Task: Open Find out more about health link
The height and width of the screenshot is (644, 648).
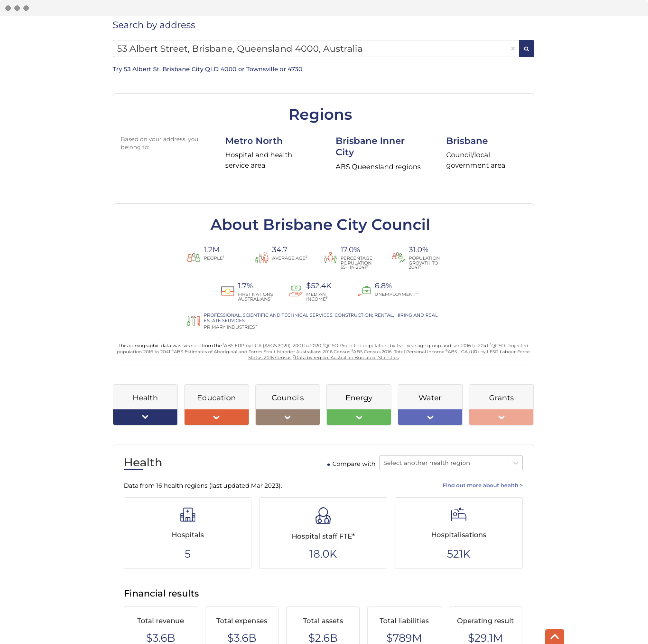Action: 482,485
